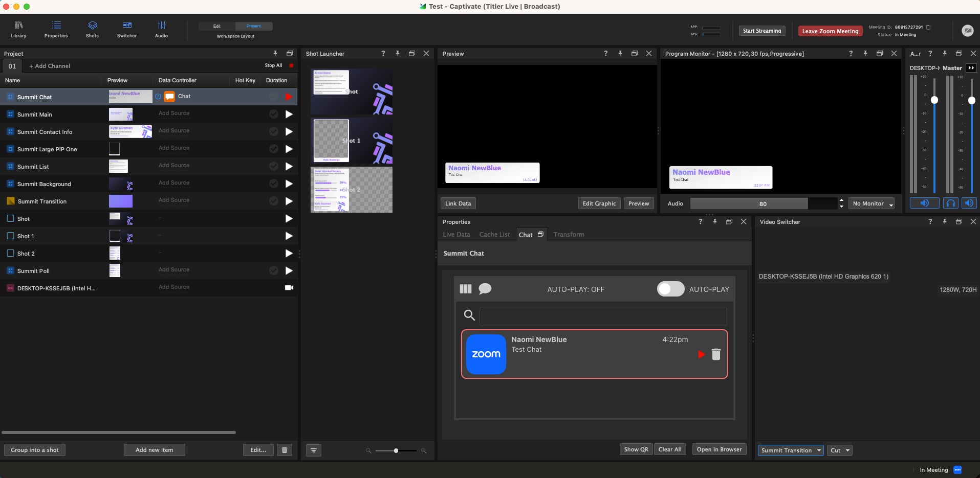Click the Start Streaming button
Viewport: 980px width, 478px height.
pos(762,31)
